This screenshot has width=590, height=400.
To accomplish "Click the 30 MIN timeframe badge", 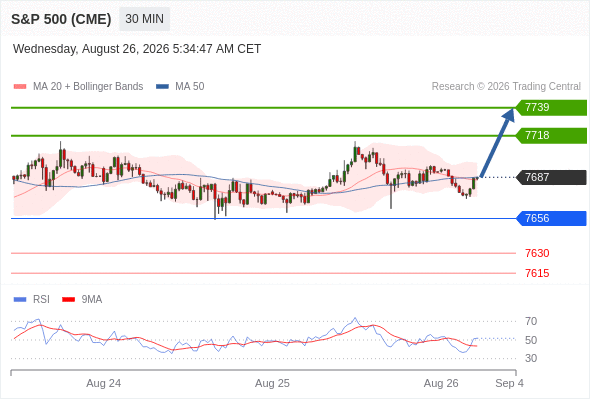I will (144, 19).
